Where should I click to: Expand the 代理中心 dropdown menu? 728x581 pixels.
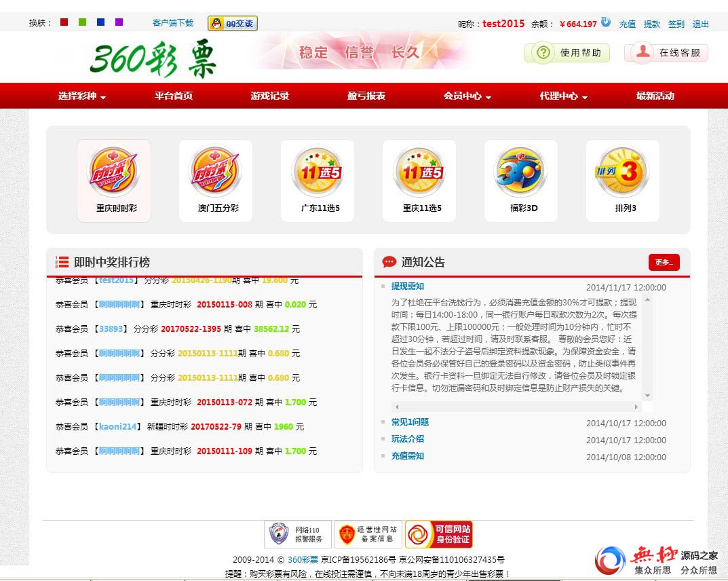564,96
